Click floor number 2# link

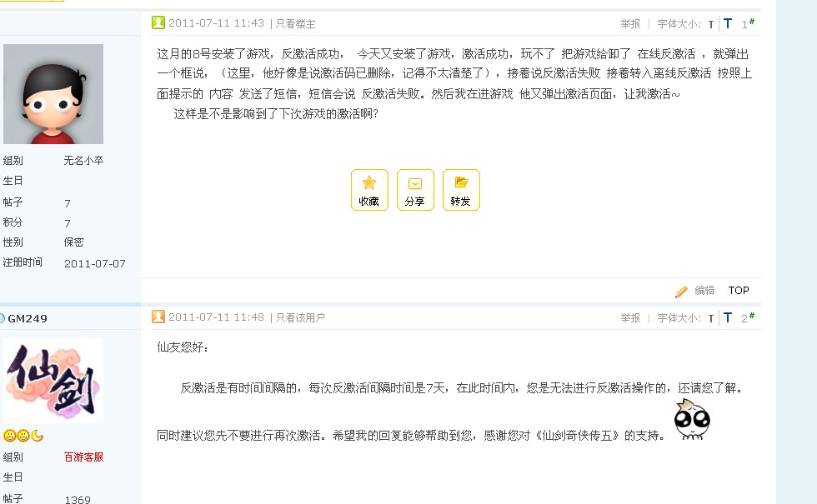[x=748, y=317]
